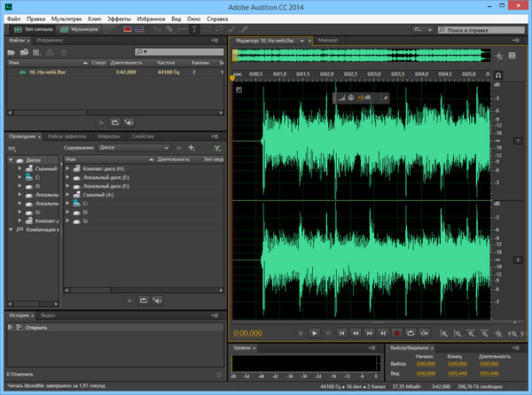Click the loop playback icon in Files panel

(x=114, y=121)
